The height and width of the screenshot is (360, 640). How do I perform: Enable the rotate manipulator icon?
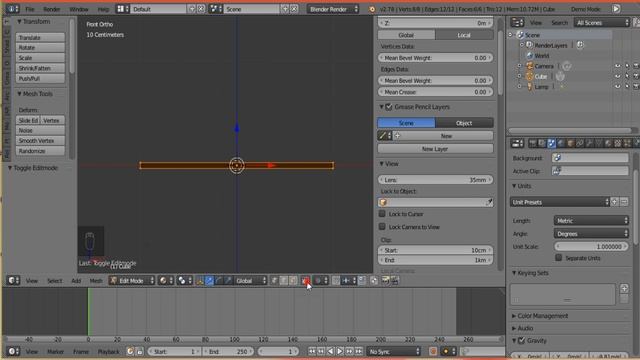coord(219,281)
